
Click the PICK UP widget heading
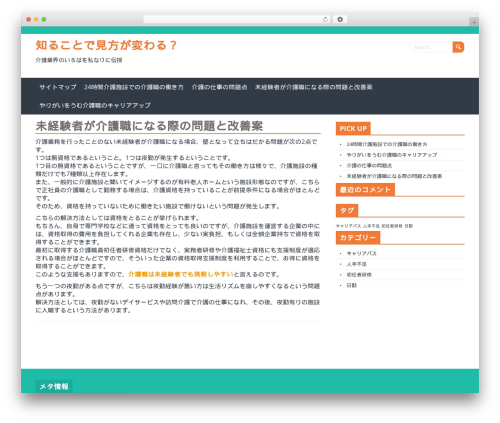tap(353, 129)
